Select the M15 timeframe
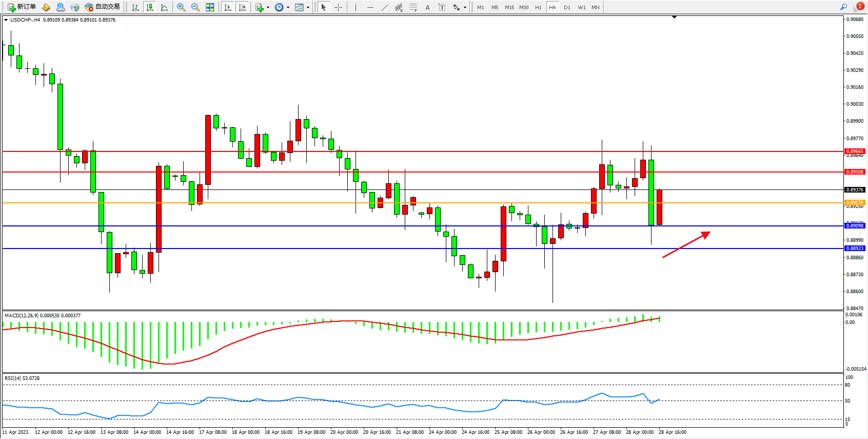This screenshot has width=868, height=439. pyautogui.click(x=509, y=7)
